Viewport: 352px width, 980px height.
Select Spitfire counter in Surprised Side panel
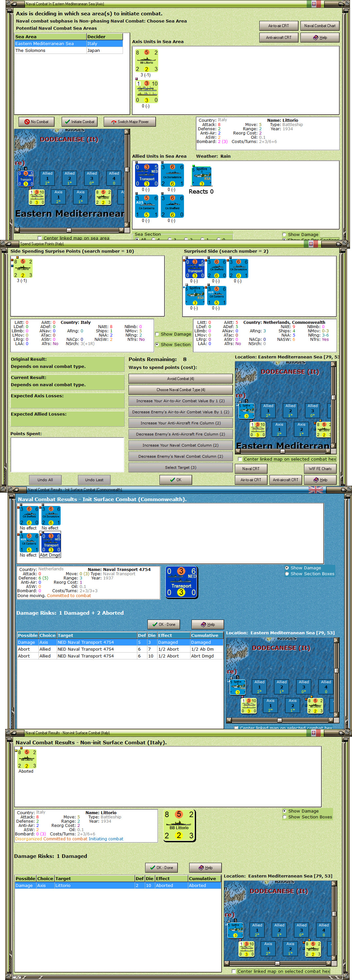[195, 295]
